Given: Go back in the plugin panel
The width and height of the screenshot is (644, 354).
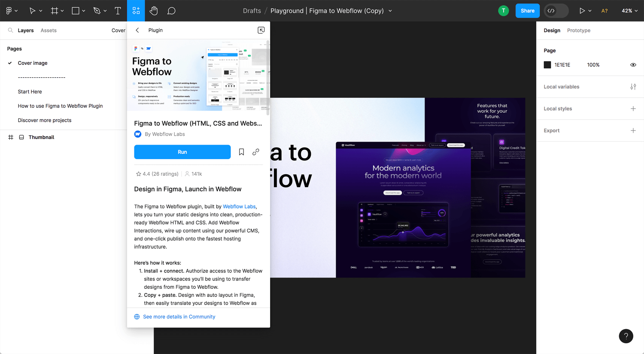Looking at the screenshot, I should [x=137, y=30].
